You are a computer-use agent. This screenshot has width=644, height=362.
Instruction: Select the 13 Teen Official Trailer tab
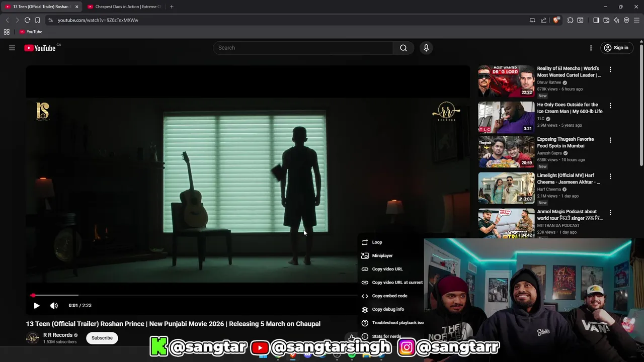[x=40, y=7]
